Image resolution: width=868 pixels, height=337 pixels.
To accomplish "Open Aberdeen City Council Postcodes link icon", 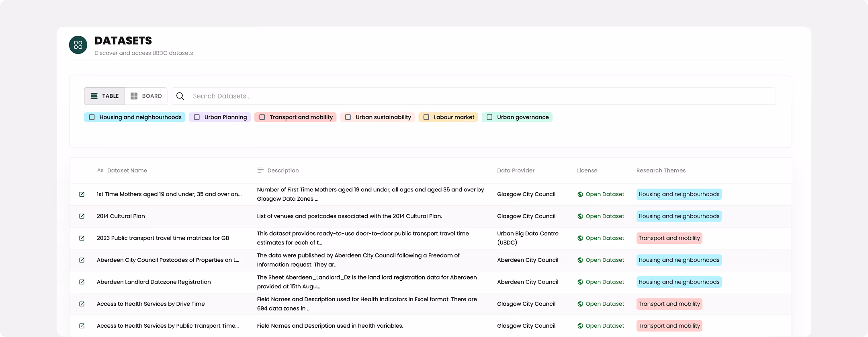I will 82,260.
